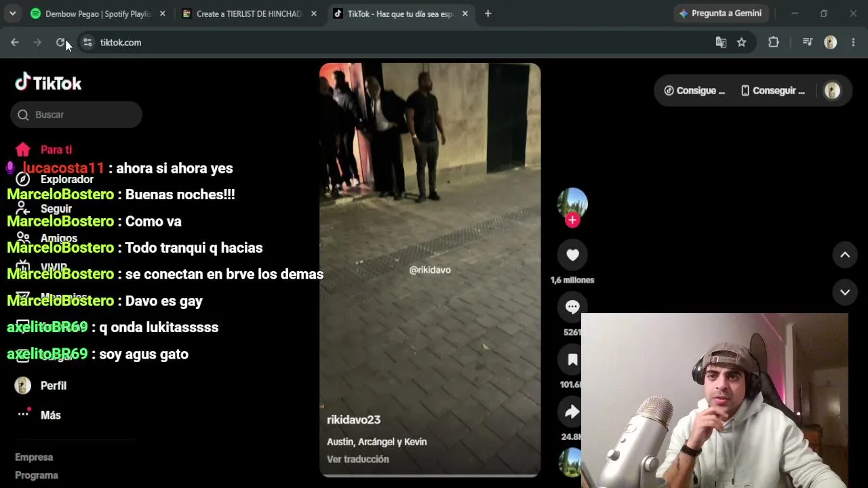
Task: Click the TikTok logo
Action: (48, 83)
